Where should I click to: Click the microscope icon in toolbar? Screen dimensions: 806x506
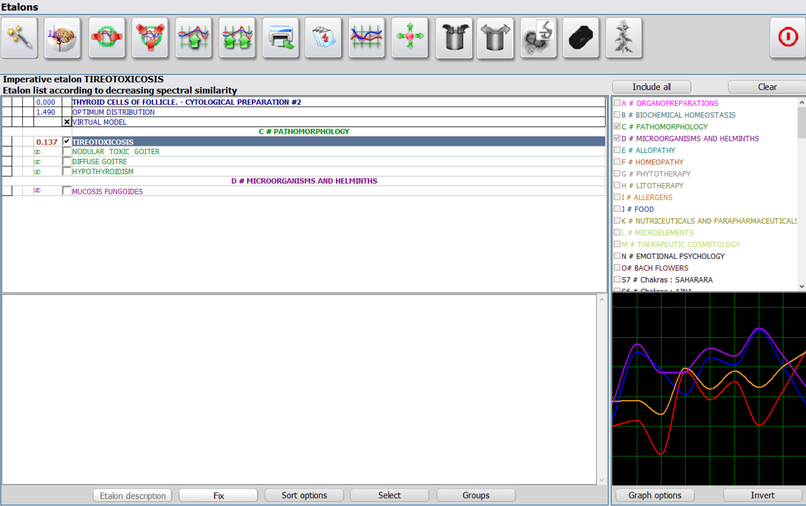pyautogui.click(x=540, y=38)
